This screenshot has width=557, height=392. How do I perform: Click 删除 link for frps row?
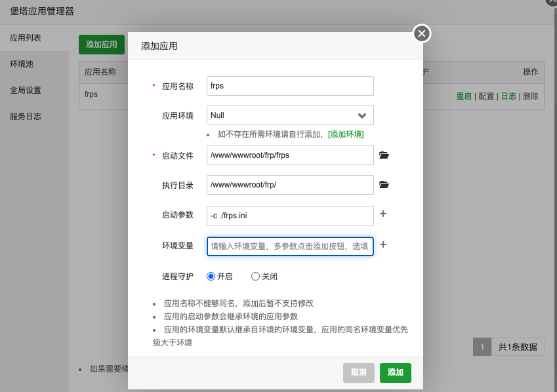click(x=530, y=96)
